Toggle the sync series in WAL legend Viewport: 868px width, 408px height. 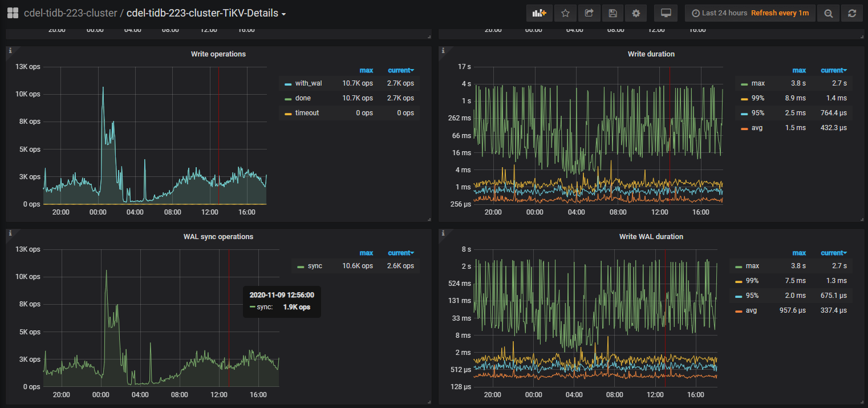pos(314,266)
